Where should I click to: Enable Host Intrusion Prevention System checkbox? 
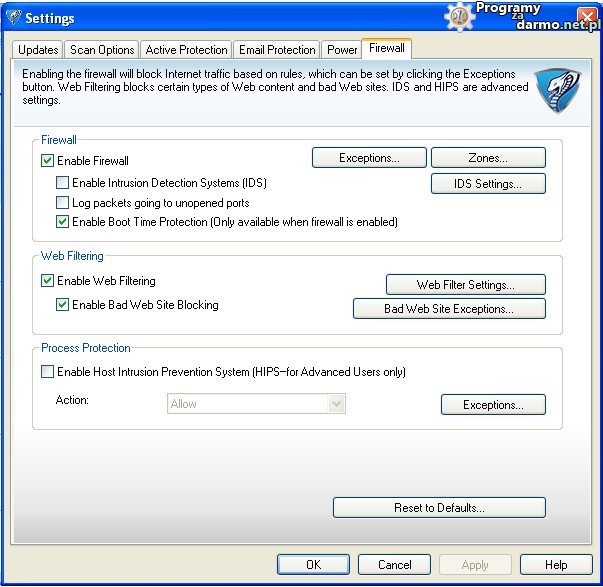coord(48,372)
